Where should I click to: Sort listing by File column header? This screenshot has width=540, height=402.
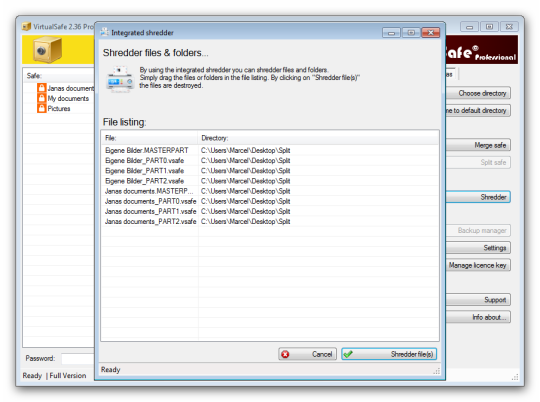pyautogui.click(x=149, y=138)
